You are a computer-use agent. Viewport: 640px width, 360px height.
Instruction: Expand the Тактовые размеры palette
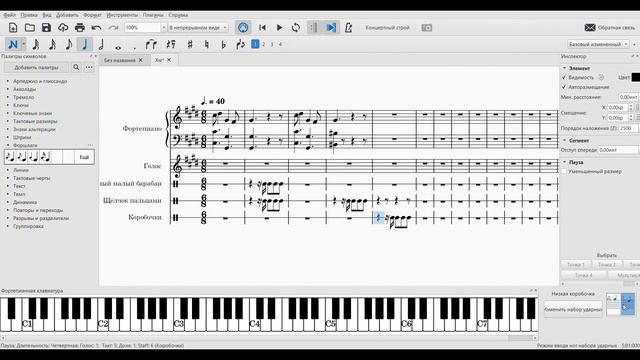pyautogui.click(x=35, y=121)
